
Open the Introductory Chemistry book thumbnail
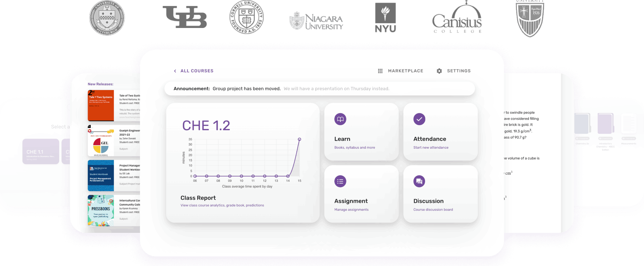605,124
